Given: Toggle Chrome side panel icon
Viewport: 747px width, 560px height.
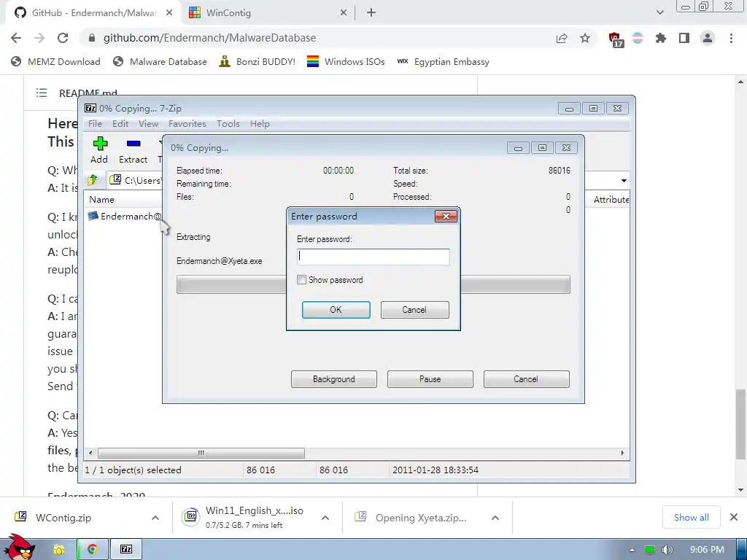Looking at the screenshot, I should (x=684, y=38).
